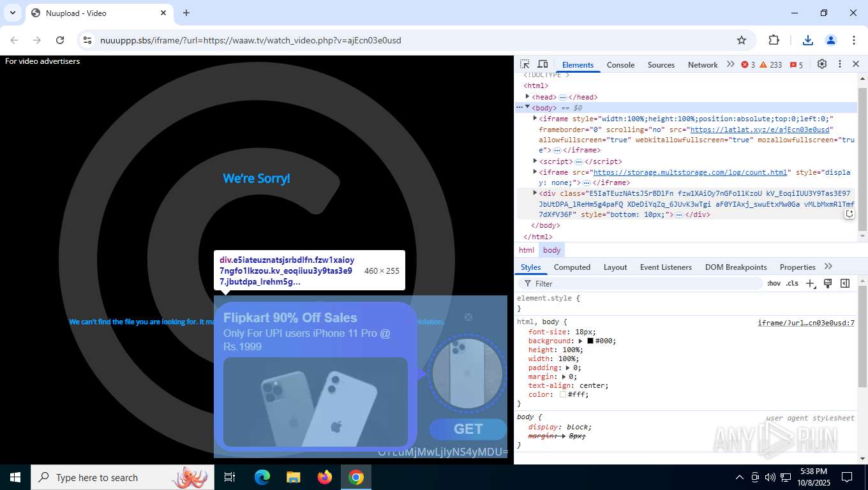Open the issues counter showing 5
The height and width of the screenshot is (490, 868).
(x=797, y=64)
